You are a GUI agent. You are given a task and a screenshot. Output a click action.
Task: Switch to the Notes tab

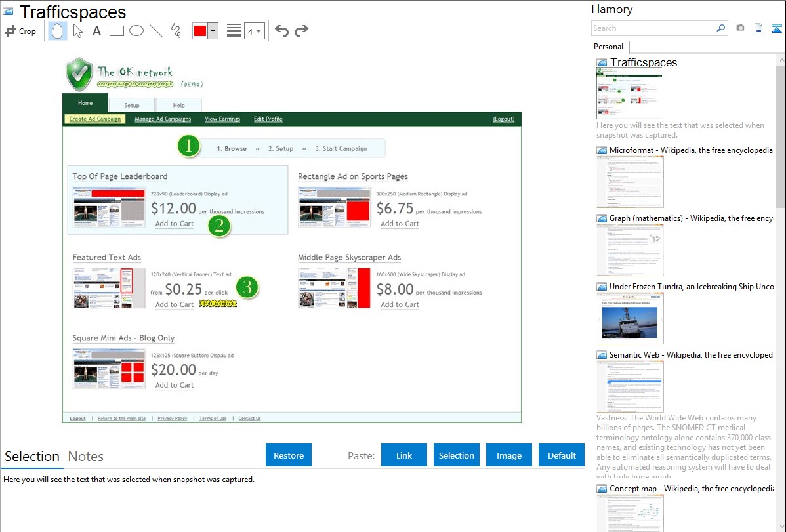pyautogui.click(x=85, y=457)
